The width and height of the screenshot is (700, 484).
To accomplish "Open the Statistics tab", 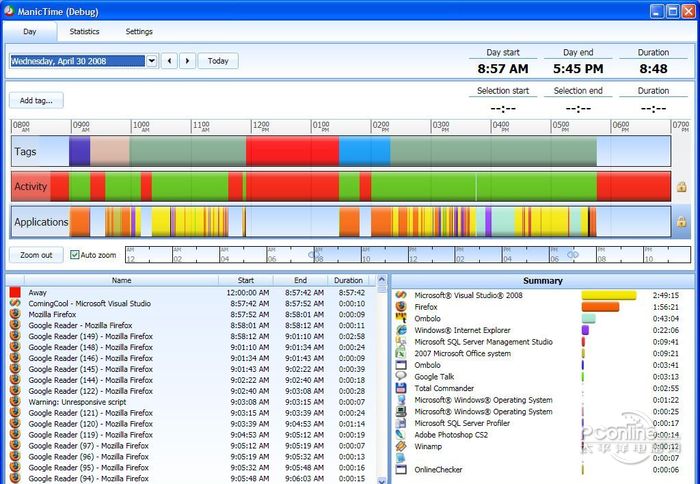I will click(84, 32).
